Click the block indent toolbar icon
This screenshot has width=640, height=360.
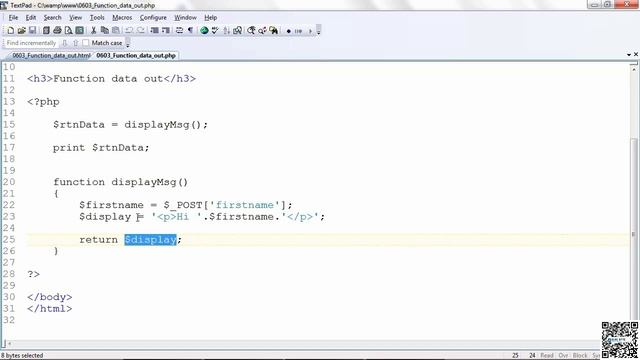pos(154,31)
